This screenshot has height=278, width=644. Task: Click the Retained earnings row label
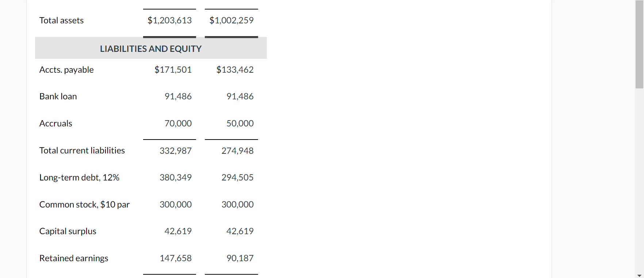[x=74, y=258]
